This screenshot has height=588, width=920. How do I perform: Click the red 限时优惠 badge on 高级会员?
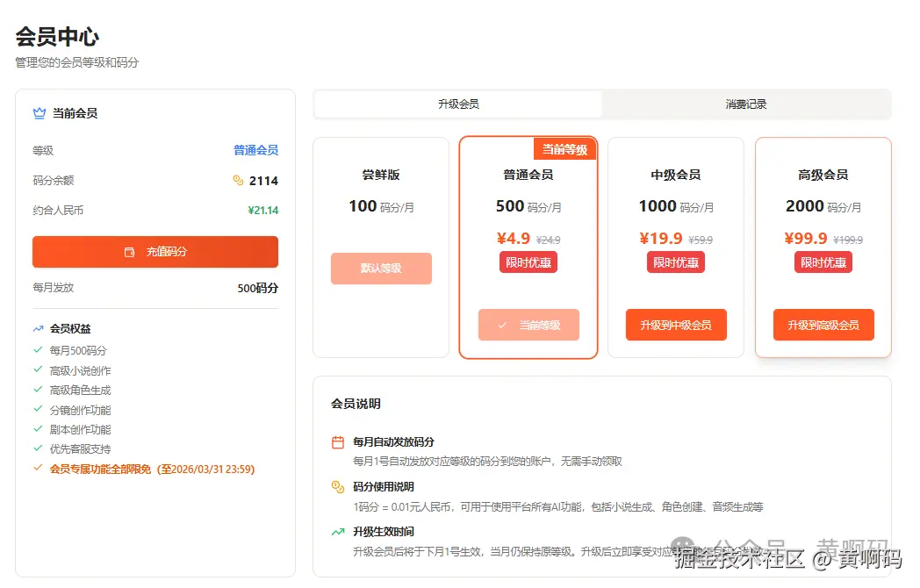[x=823, y=262]
